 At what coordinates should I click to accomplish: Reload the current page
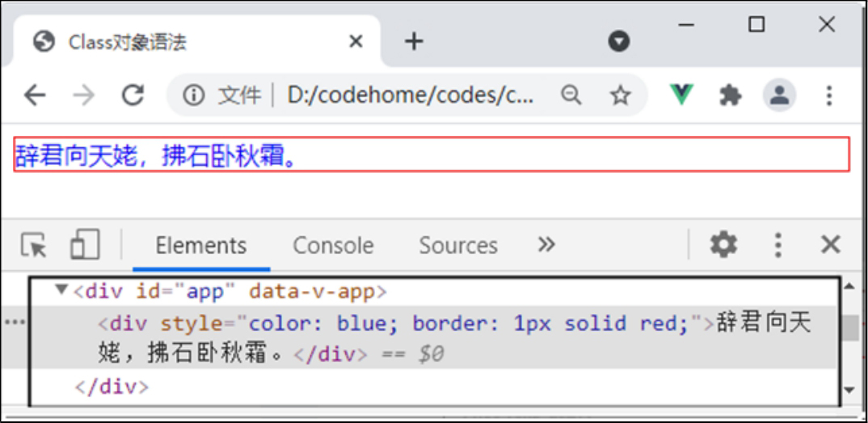coord(133,95)
